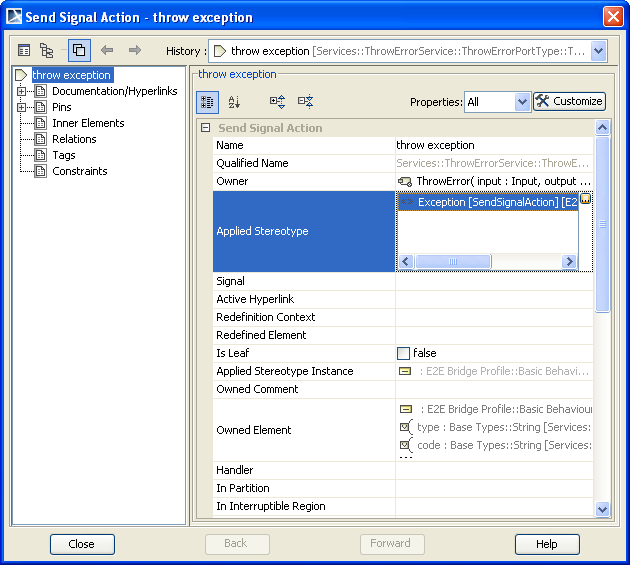Click the collapse all properties icon

point(306,101)
